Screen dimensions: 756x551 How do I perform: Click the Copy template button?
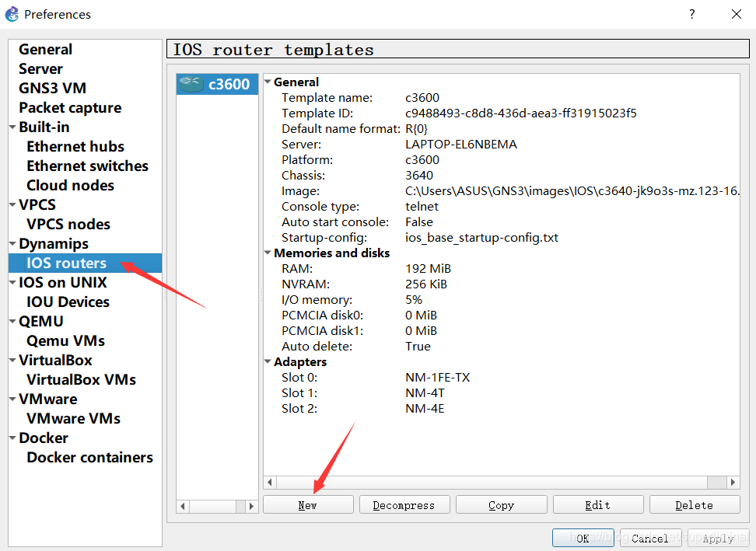tap(502, 505)
